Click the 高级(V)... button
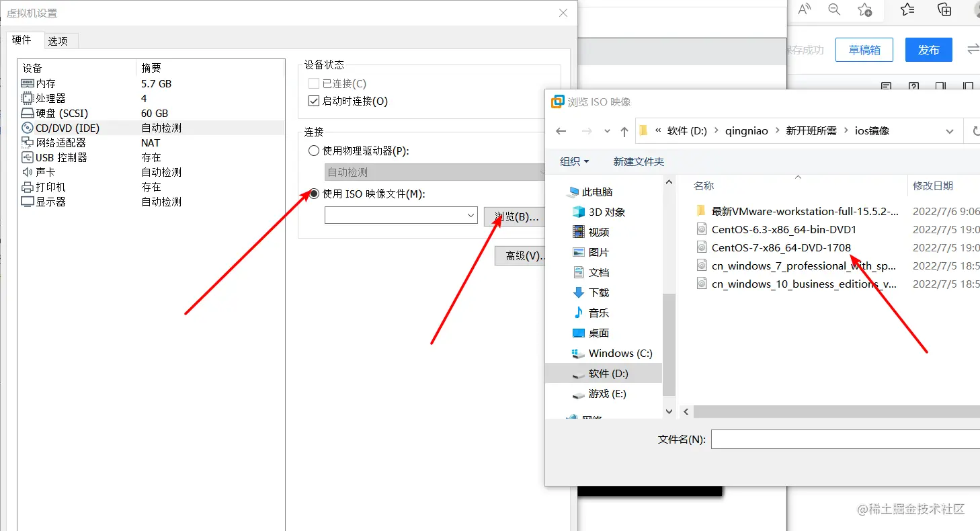Screen dimensions: 980x531 pos(520,255)
